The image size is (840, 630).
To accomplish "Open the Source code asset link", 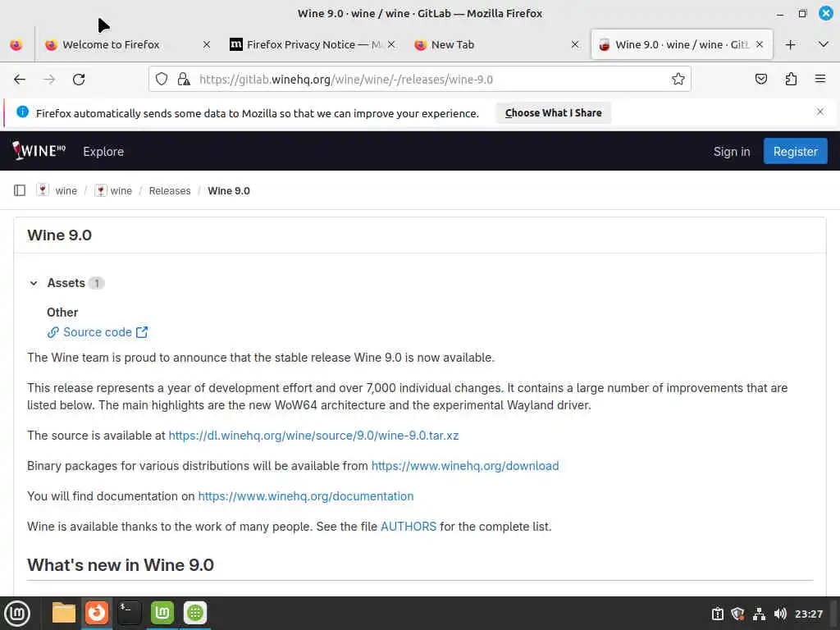I will (98, 332).
